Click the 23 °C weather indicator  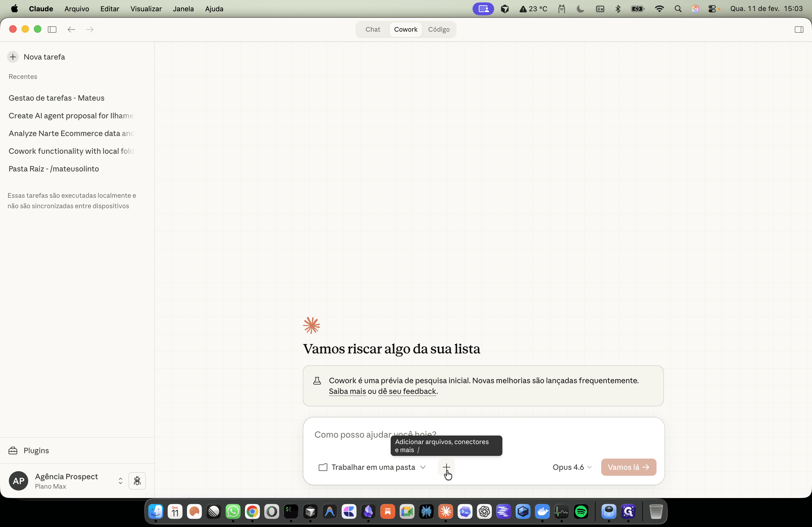[x=533, y=9]
